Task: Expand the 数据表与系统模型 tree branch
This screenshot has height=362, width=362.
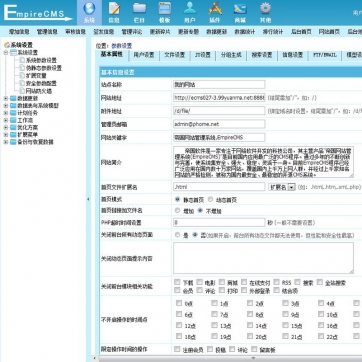Action: click(x=6, y=106)
